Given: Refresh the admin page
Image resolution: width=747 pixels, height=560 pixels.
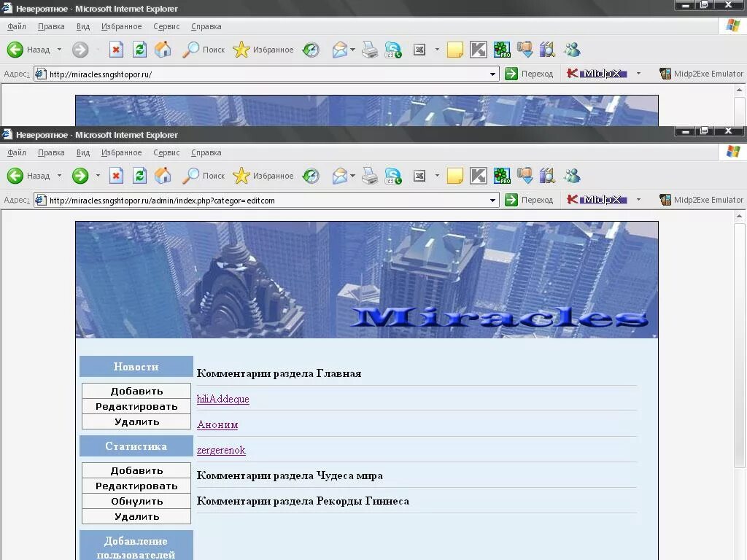Looking at the screenshot, I should pyautogui.click(x=139, y=176).
